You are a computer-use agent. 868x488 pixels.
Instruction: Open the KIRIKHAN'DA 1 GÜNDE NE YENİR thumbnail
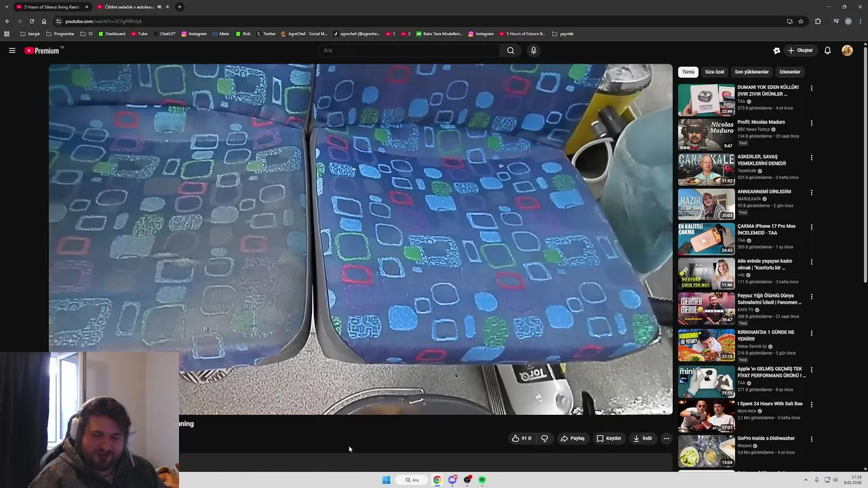click(706, 345)
